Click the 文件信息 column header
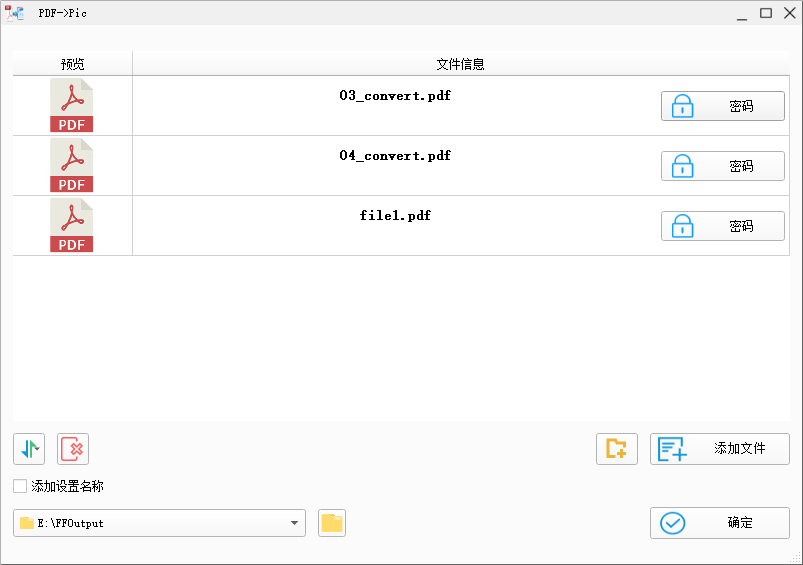The image size is (803, 565). tap(460, 64)
